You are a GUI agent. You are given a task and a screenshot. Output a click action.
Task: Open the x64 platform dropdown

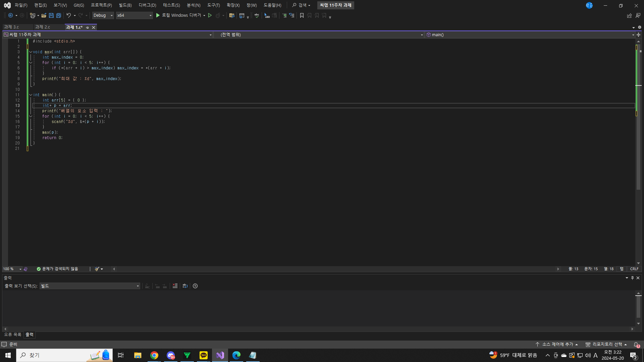[x=134, y=15]
